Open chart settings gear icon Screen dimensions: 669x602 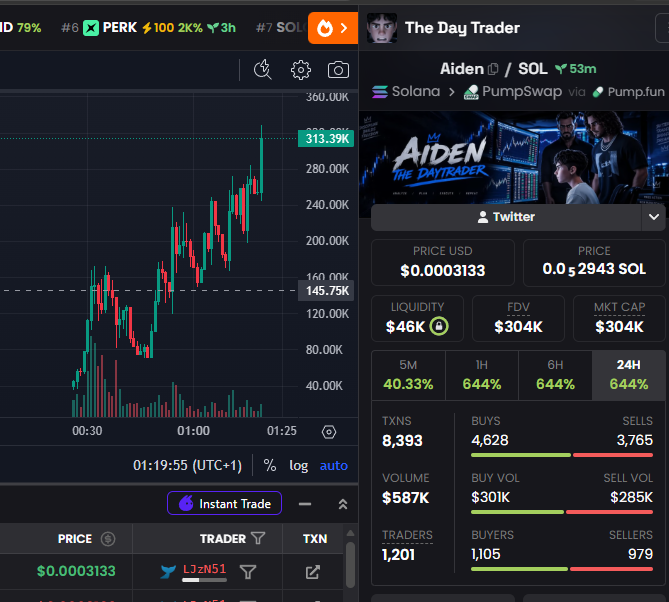click(301, 70)
